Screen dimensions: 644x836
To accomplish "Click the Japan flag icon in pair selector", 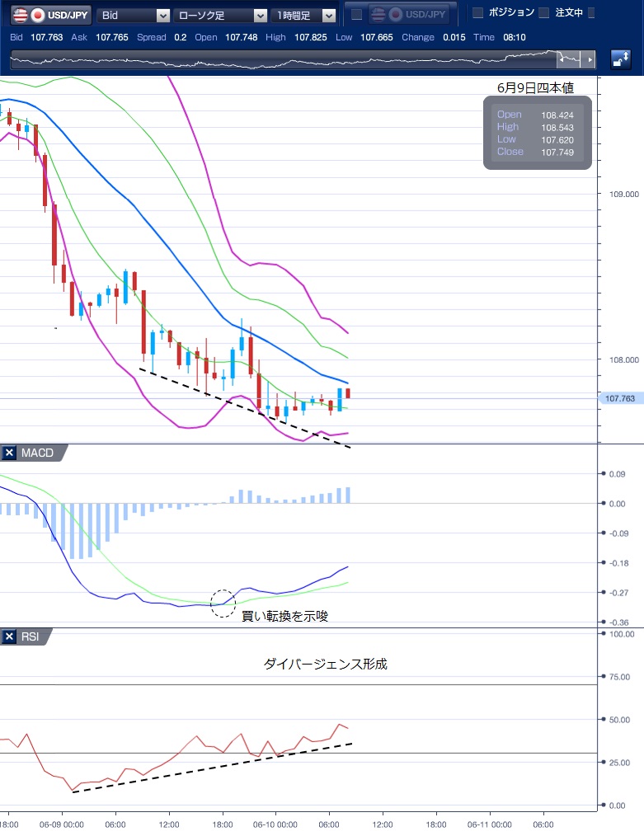I will tap(37, 15).
